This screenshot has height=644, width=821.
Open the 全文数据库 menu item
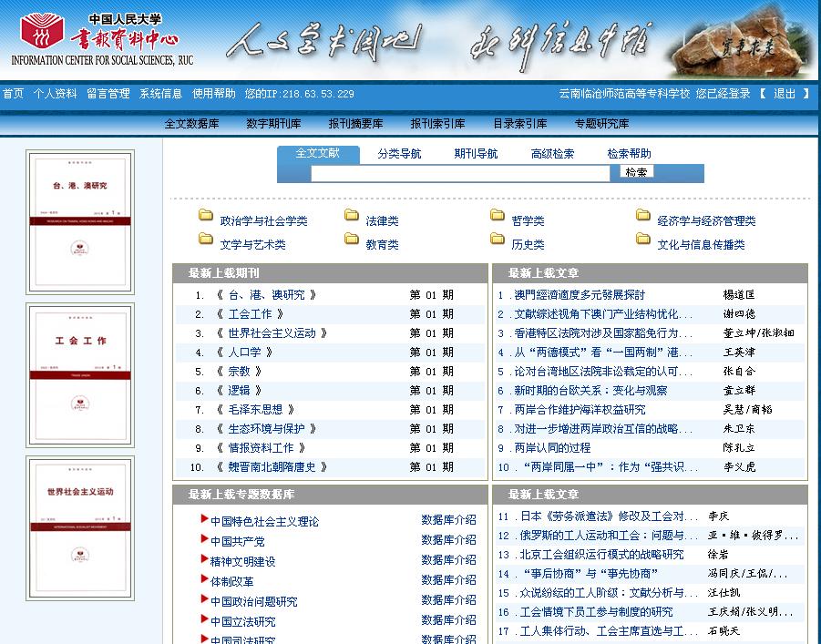coord(191,124)
